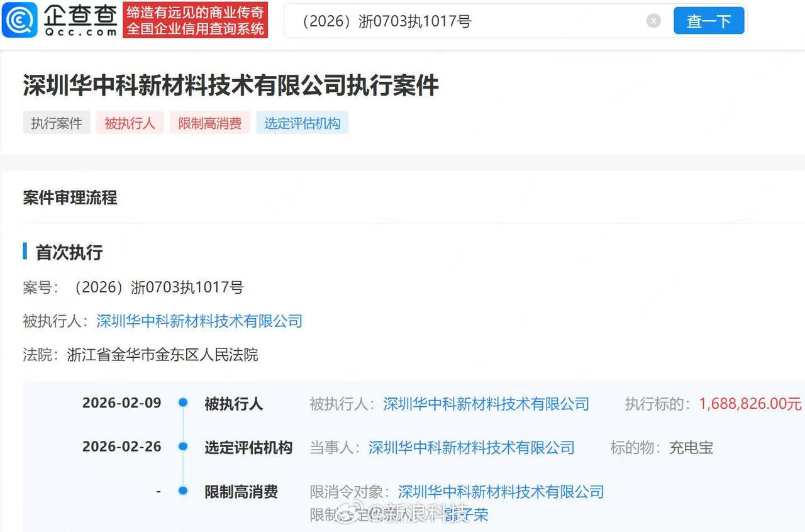Click the 企查查 logo icon
This screenshot has width=805, height=532.
point(19,19)
